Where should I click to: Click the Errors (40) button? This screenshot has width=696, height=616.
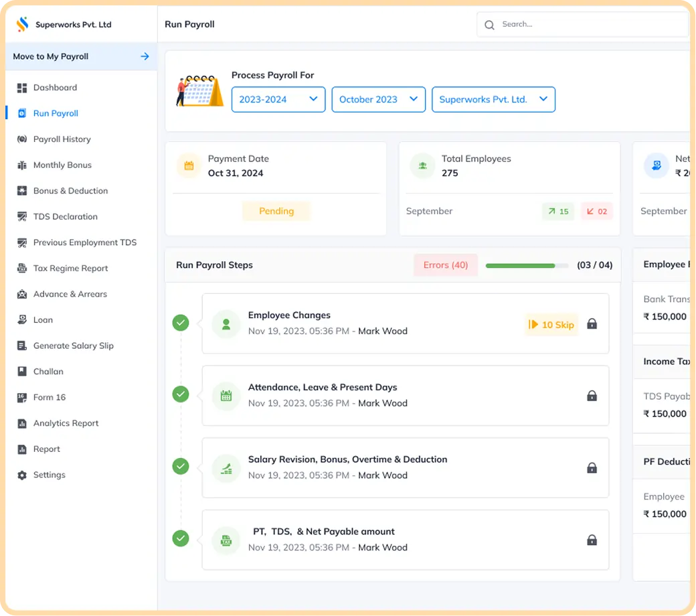pos(445,265)
